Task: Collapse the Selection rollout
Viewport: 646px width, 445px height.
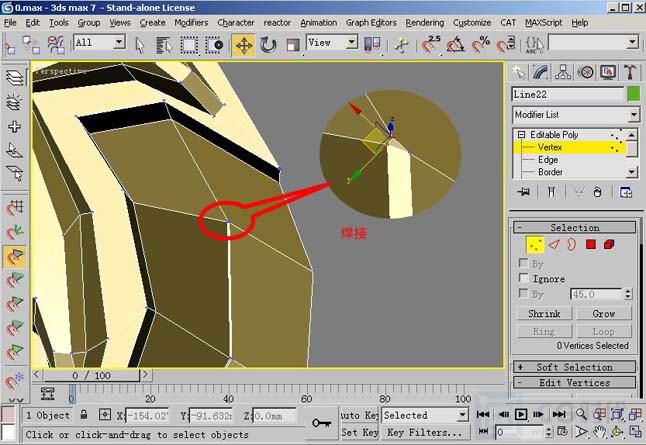Action: pyautogui.click(x=574, y=227)
